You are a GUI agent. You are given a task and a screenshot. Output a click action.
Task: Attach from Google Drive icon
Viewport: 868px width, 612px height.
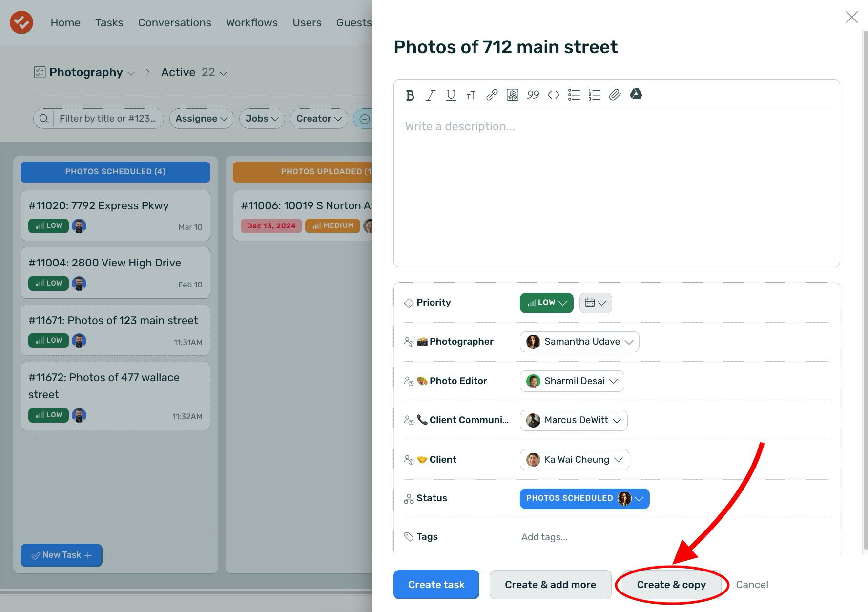tap(636, 94)
